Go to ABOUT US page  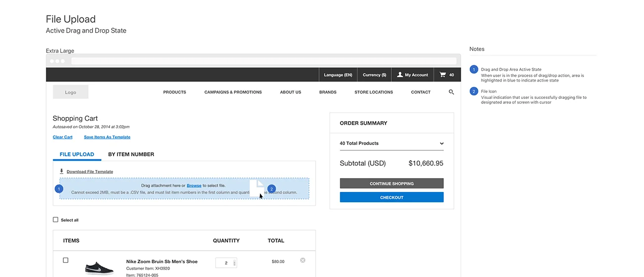click(x=290, y=92)
